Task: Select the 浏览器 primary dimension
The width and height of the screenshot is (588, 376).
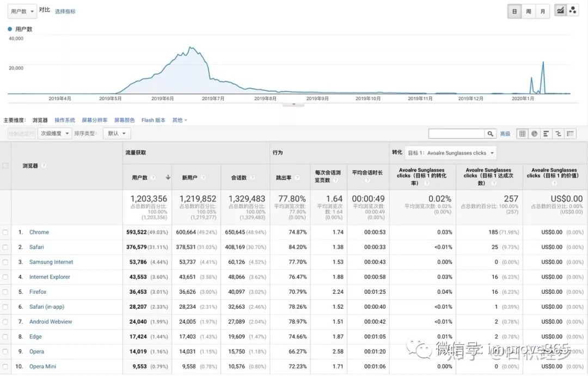Action: click(x=40, y=120)
